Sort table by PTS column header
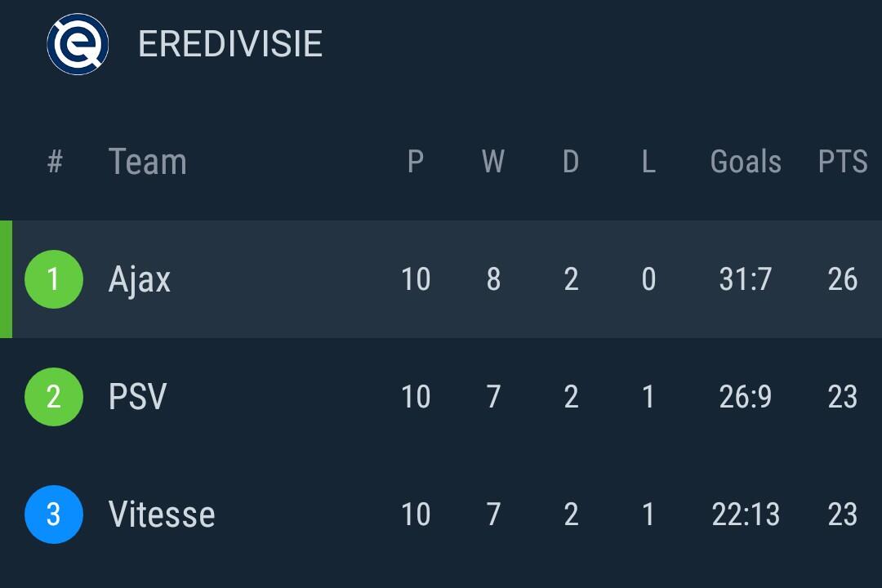 842,162
